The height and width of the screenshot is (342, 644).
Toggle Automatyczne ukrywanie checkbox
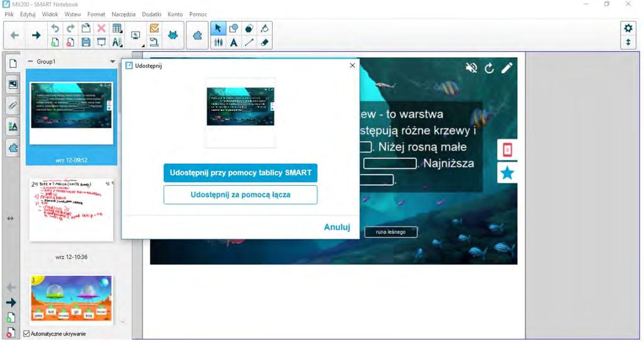click(x=26, y=334)
